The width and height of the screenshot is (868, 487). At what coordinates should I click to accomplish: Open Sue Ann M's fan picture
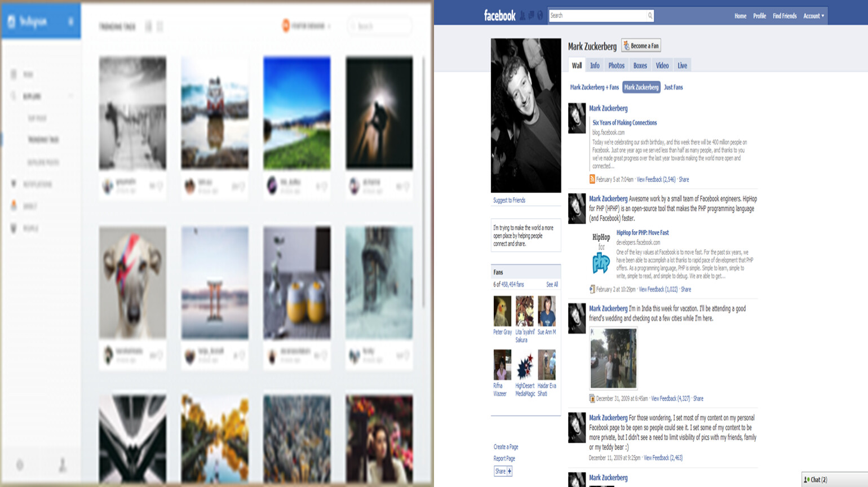coord(547,311)
